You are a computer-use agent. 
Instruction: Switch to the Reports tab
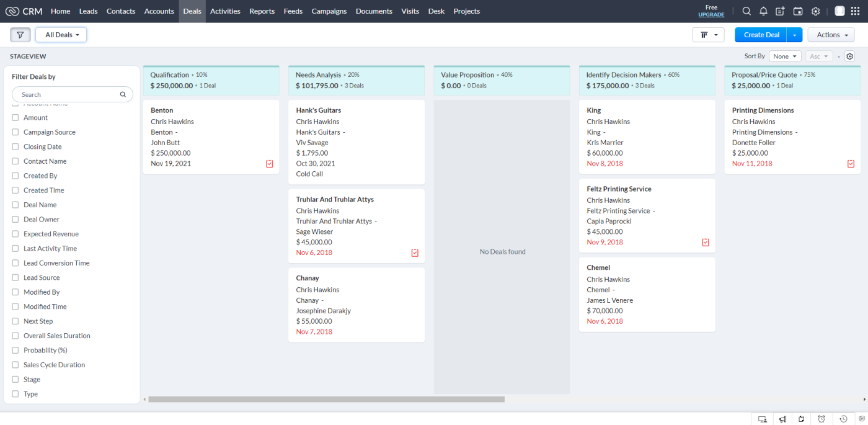coord(262,11)
